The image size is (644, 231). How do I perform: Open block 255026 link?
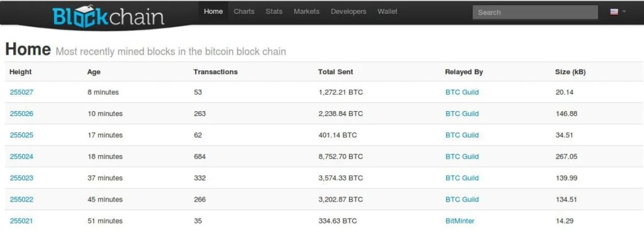point(21,114)
